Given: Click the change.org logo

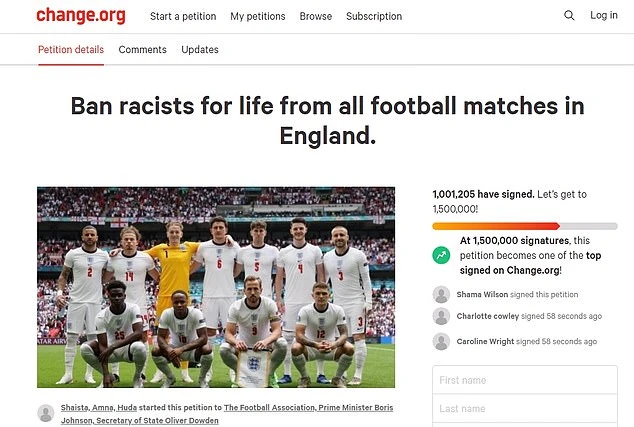Looking at the screenshot, I should click(82, 15).
